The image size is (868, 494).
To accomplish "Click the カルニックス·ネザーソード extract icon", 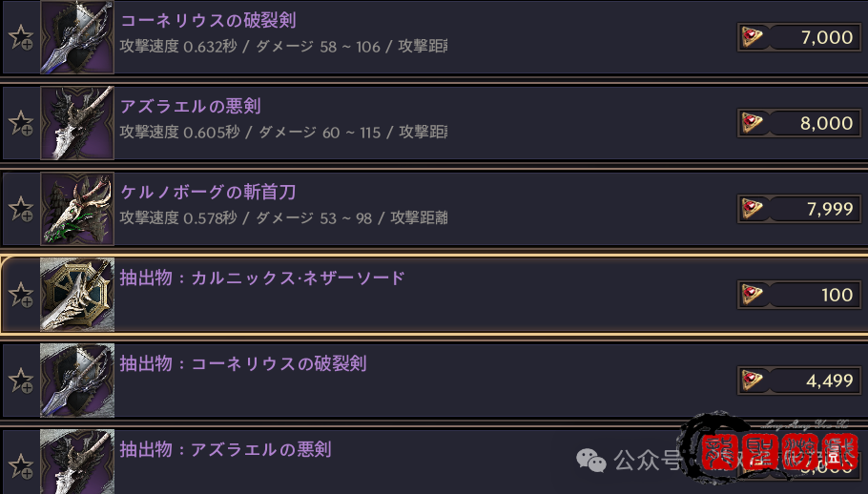I will (77, 294).
